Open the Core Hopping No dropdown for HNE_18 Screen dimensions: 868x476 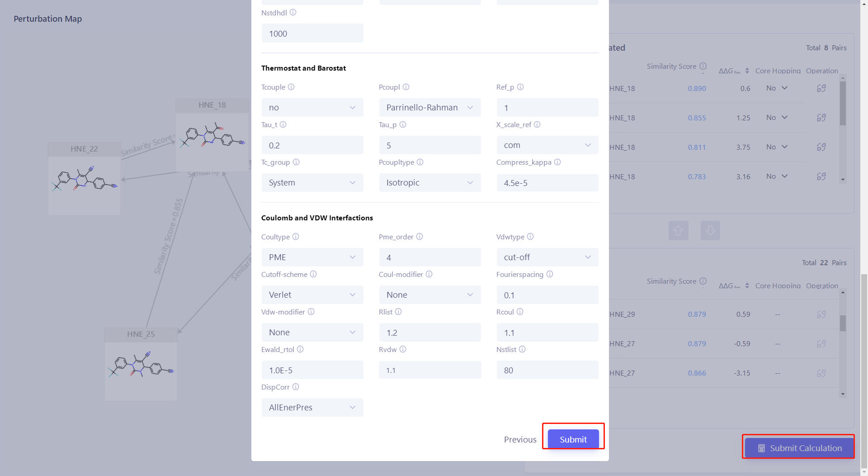click(x=776, y=88)
